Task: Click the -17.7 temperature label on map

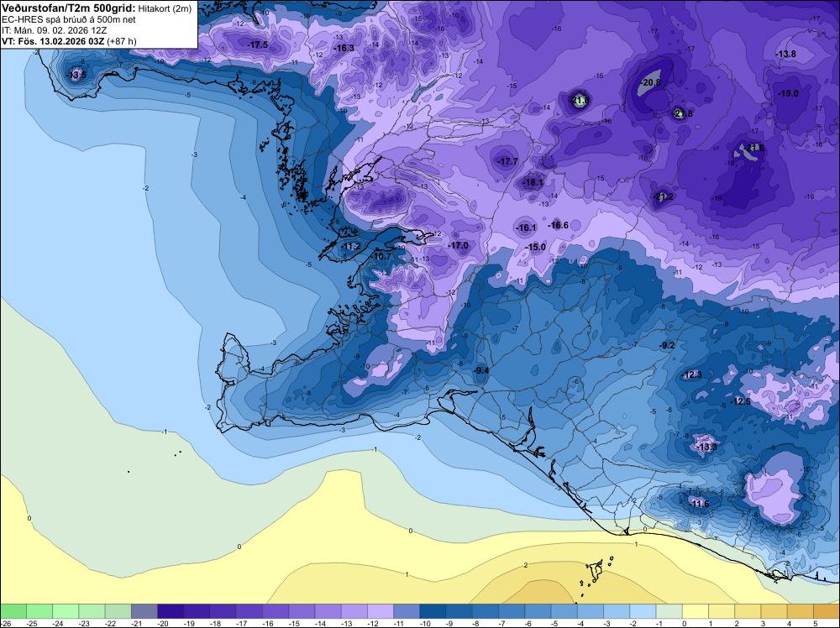Action: pyautogui.click(x=507, y=161)
